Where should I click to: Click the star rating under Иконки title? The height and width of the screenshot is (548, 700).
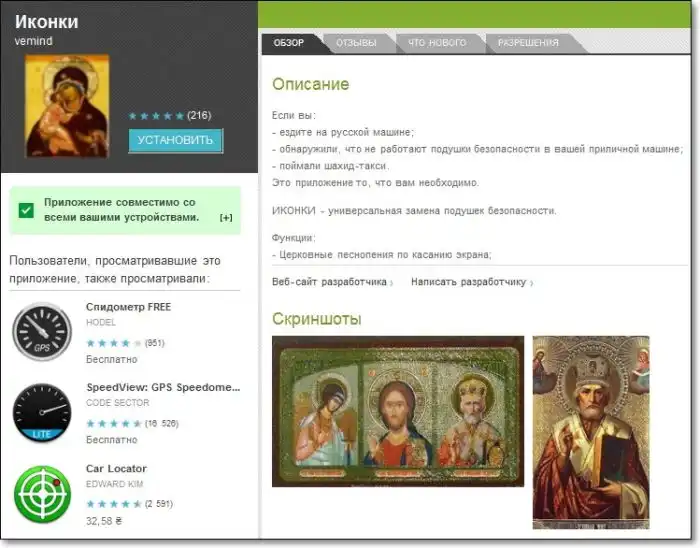[156, 115]
